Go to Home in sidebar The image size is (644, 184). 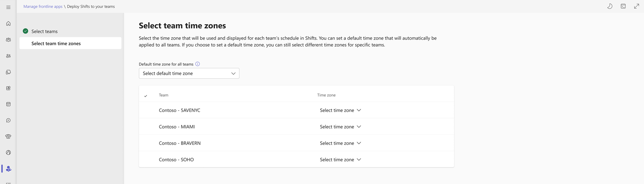click(8, 24)
